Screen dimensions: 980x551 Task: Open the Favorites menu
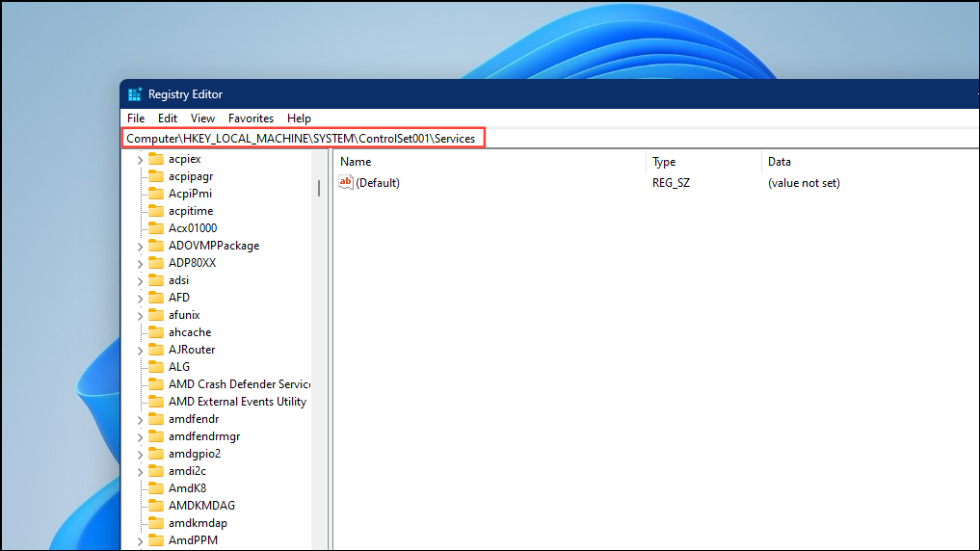(x=251, y=118)
